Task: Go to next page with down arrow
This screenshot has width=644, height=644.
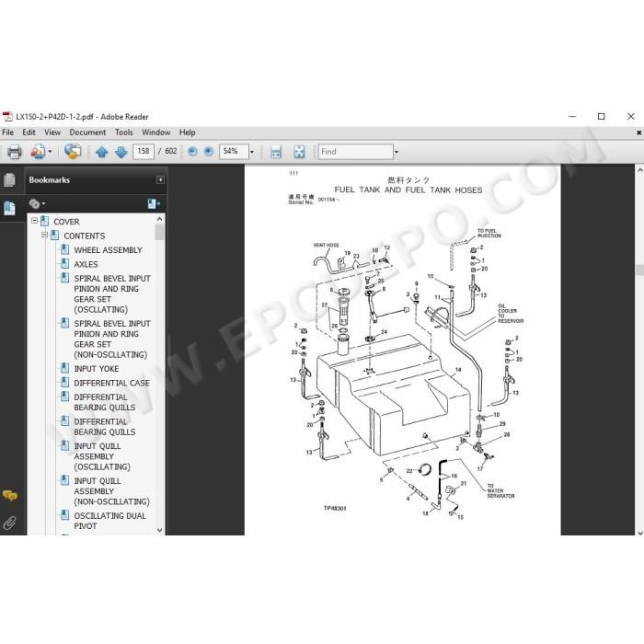Action: [x=121, y=152]
